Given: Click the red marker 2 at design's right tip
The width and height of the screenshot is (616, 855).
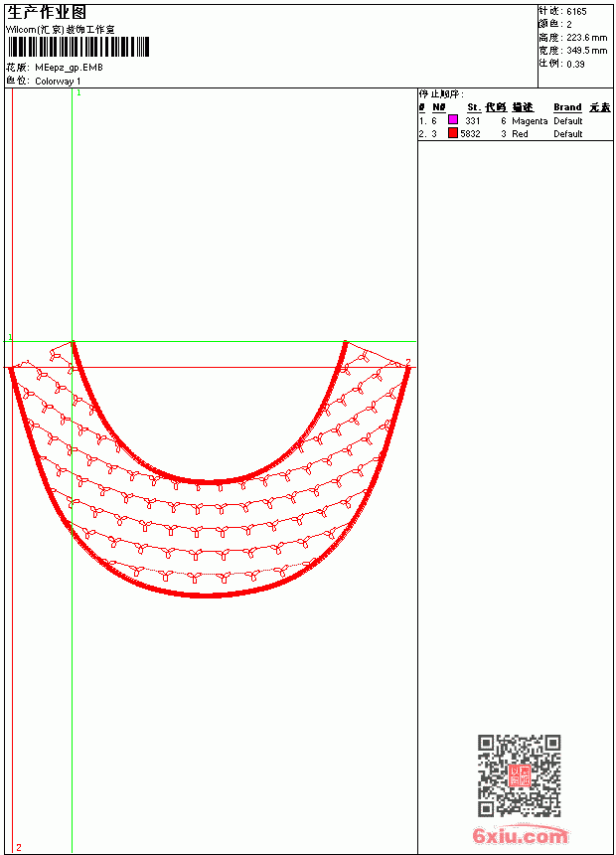Looking at the screenshot, I should pyautogui.click(x=407, y=362).
